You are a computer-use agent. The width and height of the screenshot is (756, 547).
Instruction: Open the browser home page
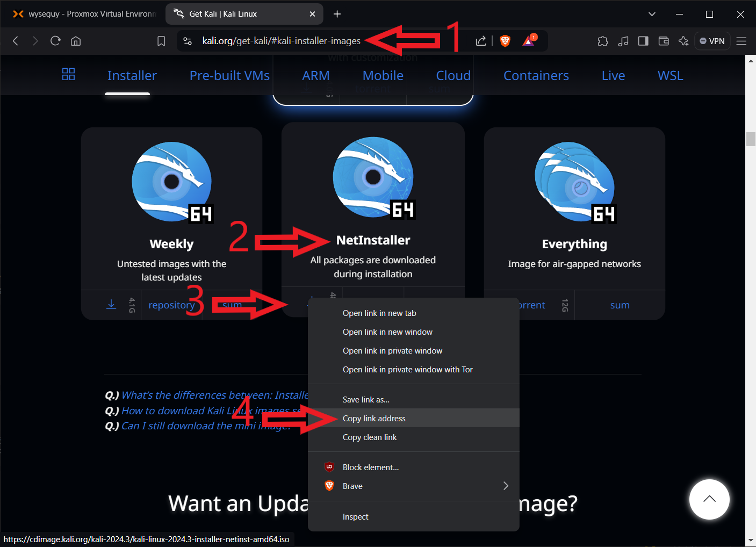click(76, 41)
